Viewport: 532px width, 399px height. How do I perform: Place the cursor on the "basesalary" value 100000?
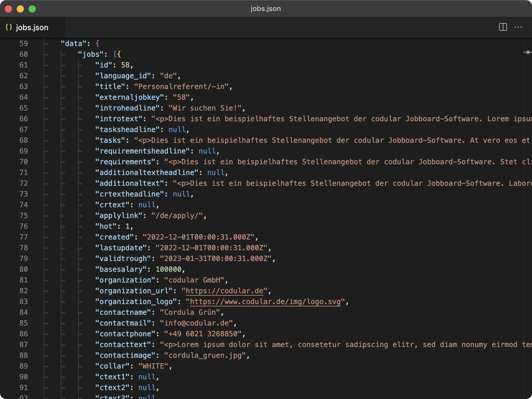(x=168, y=269)
